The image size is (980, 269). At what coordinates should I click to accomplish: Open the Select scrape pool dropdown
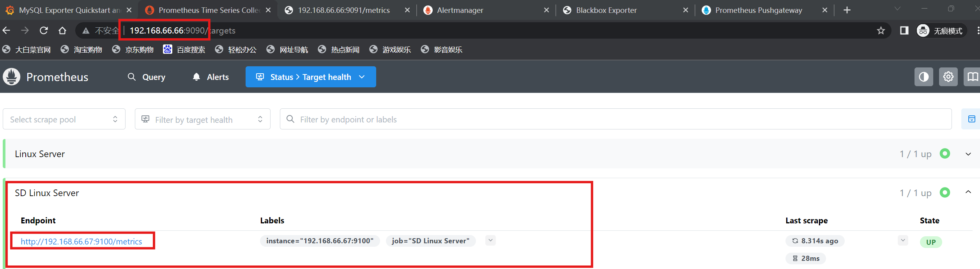tap(64, 119)
